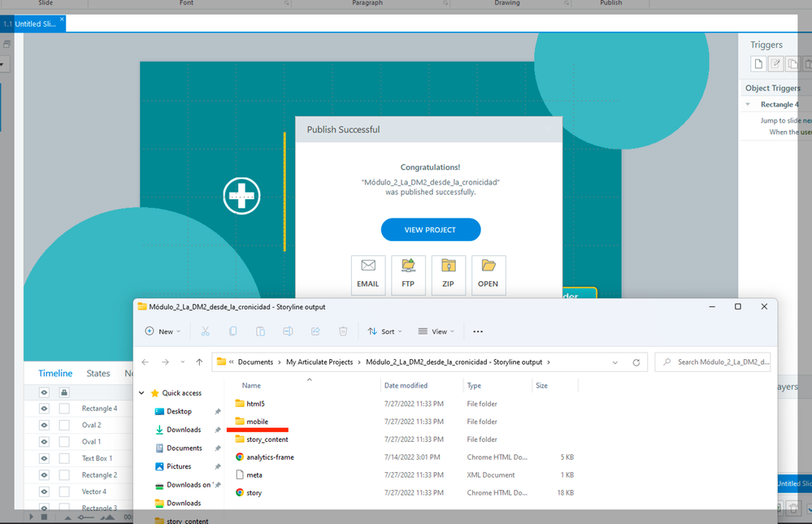Sort files by Date modified column

pos(406,386)
